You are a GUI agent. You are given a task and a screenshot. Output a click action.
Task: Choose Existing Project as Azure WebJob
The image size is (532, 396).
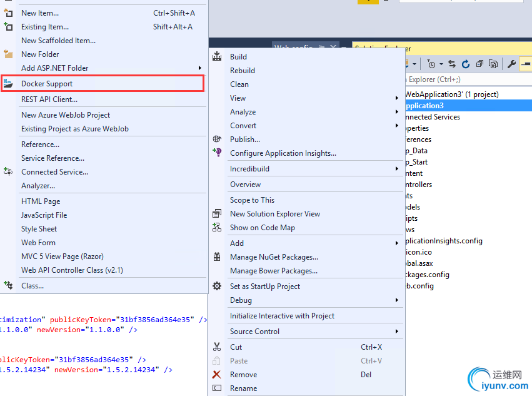(75, 129)
